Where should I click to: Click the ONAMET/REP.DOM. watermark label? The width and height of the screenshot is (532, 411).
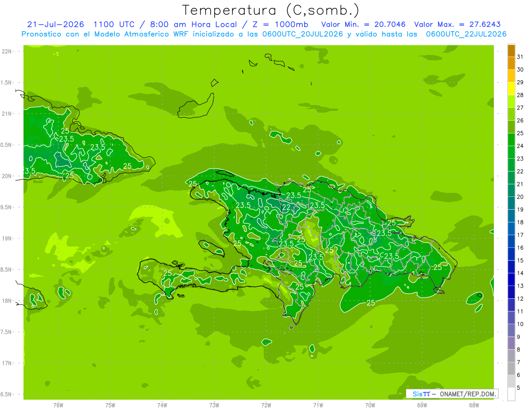(468, 394)
